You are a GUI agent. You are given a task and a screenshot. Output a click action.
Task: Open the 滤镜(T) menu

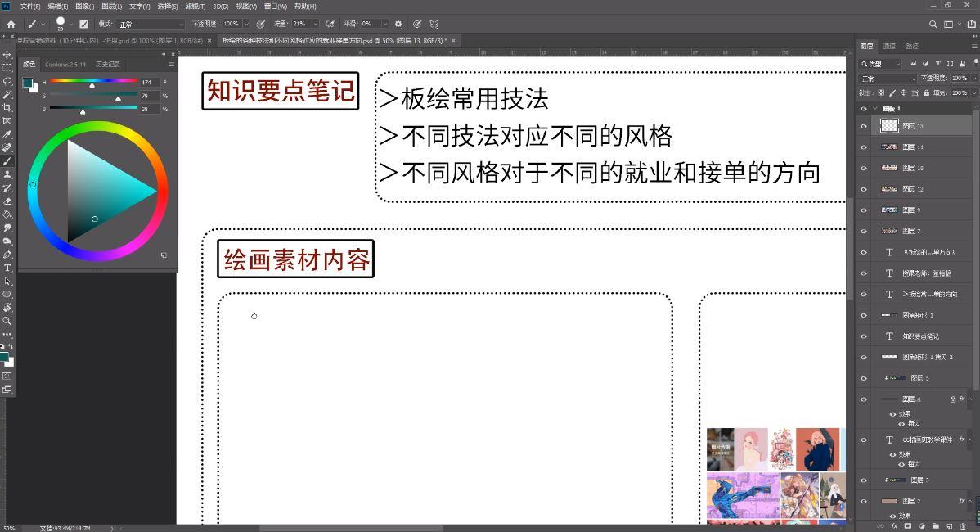click(x=196, y=7)
